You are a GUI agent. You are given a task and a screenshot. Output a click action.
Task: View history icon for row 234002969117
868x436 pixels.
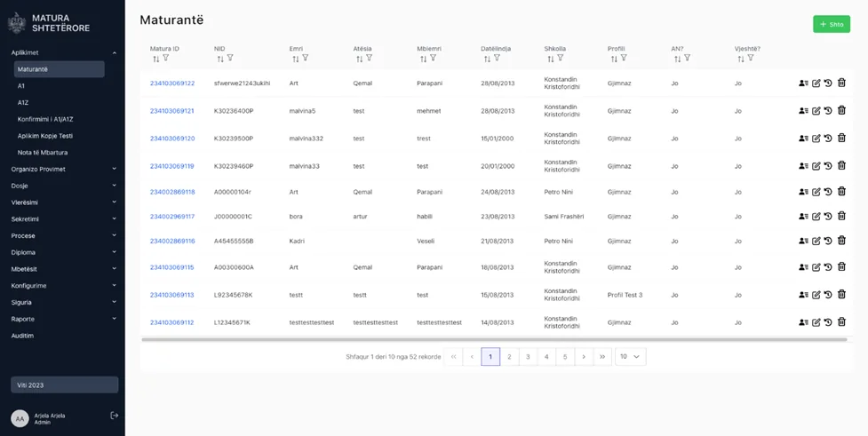(828, 217)
